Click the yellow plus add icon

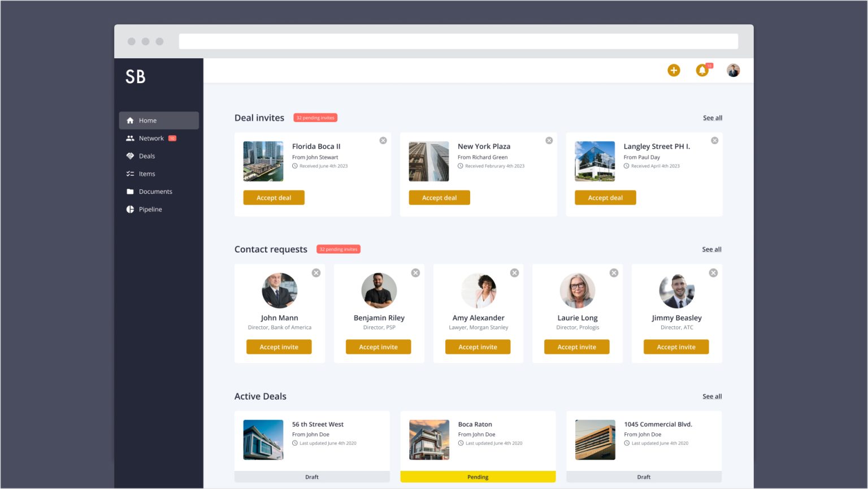674,70
